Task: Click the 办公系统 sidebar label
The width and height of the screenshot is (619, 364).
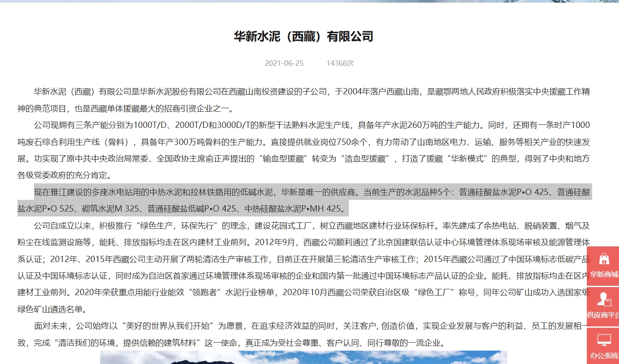Action: (x=604, y=356)
